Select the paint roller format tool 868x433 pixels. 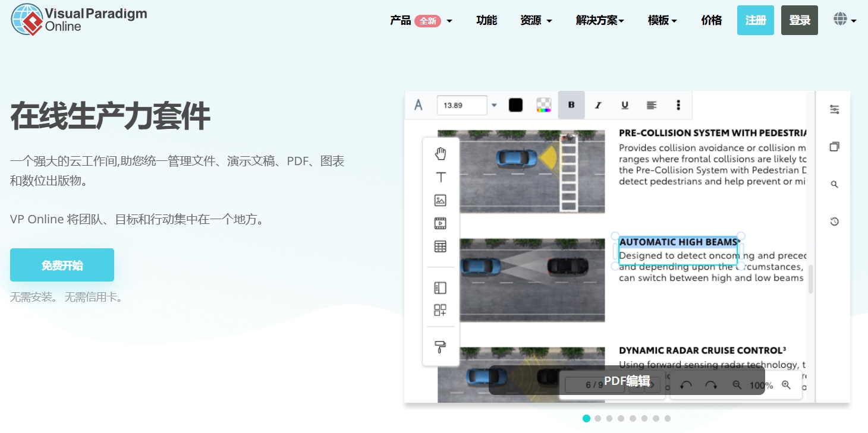point(441,347)
